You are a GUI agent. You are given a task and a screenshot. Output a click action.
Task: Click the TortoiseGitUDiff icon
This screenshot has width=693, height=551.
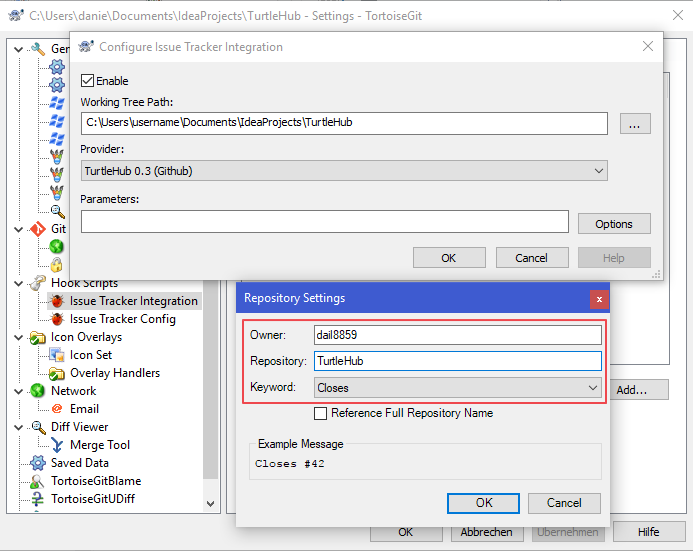pyautogui.click(x=38, y=499)
